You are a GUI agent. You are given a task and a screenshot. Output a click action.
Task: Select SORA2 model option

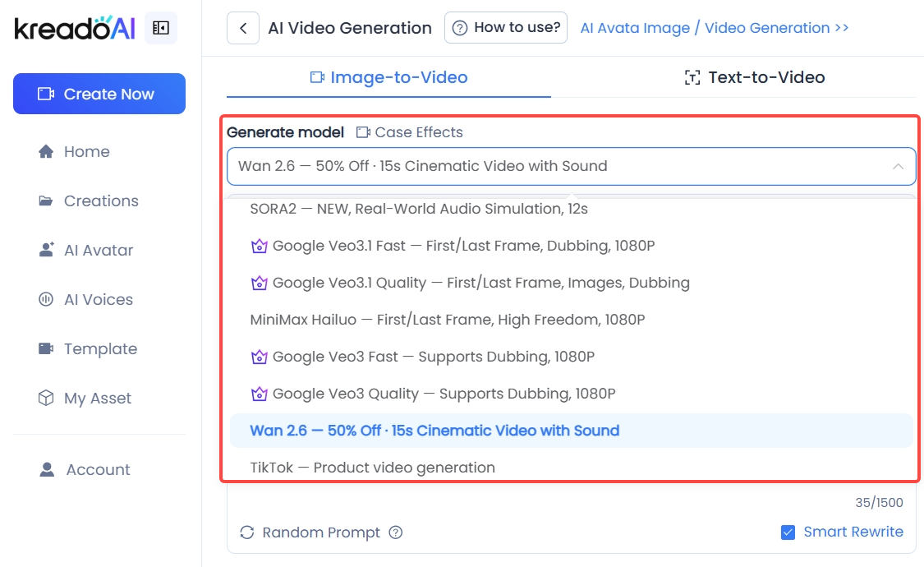click(x=419, y=209)
